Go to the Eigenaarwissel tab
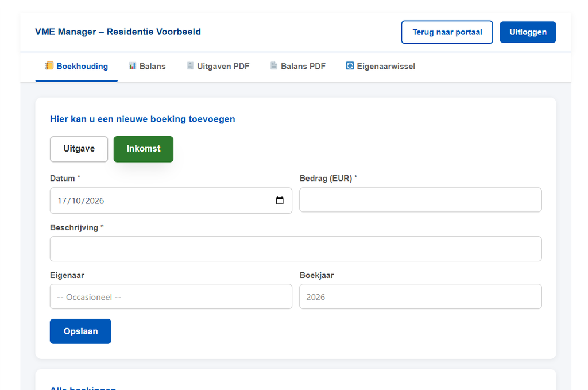Image resolution: width=588 pixels, height=390 pixels. click(381, 67)
